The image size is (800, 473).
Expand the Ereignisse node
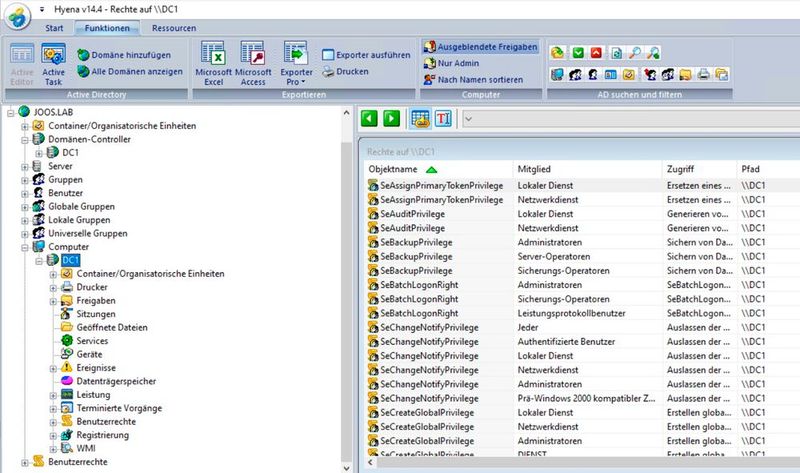click(x=53, y=368)
